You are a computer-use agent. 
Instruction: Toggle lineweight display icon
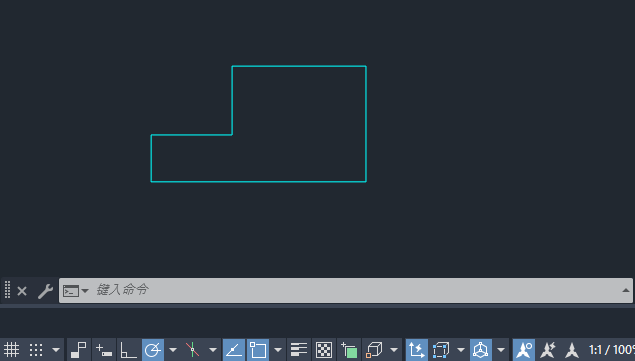coord(299,350)
